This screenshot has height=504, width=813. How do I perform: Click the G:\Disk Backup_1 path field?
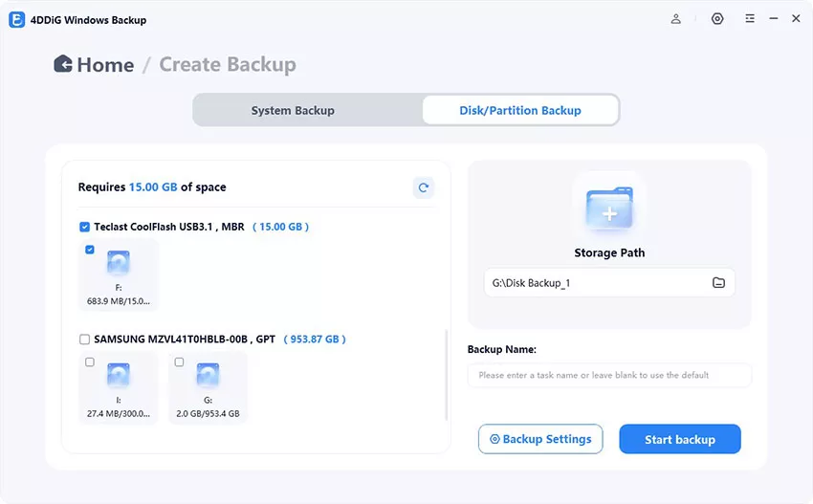pos(609,282)
